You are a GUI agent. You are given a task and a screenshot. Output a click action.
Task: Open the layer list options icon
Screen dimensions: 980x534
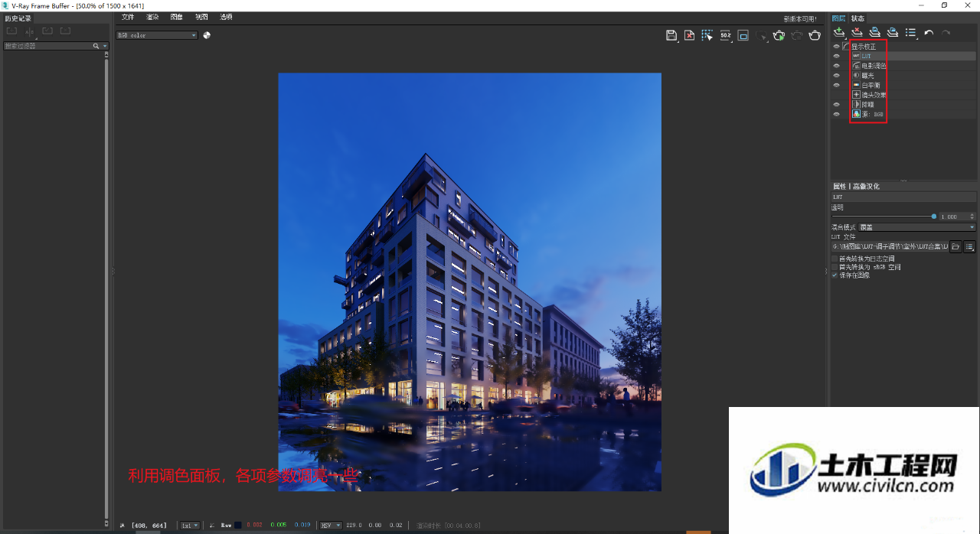click(911, 32)
